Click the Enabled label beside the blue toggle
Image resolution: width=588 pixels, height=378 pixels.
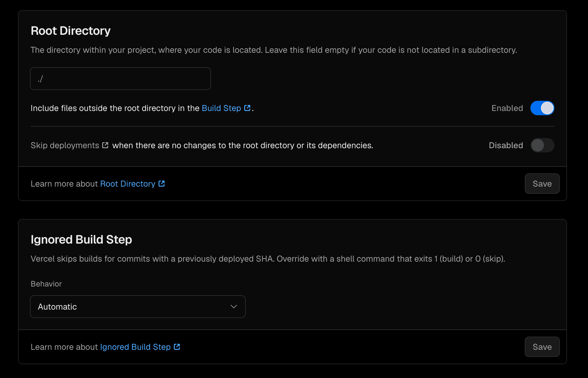(507, 108)
